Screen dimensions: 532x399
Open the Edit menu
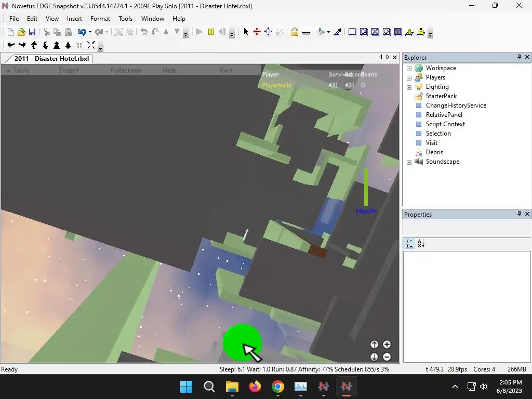[x=32, y=19]
